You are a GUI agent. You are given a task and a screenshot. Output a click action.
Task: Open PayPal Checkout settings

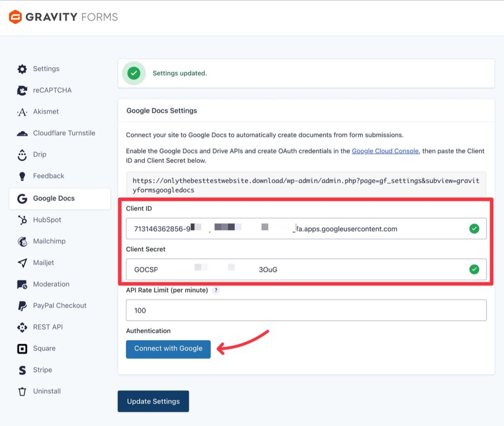coord(60,306)
